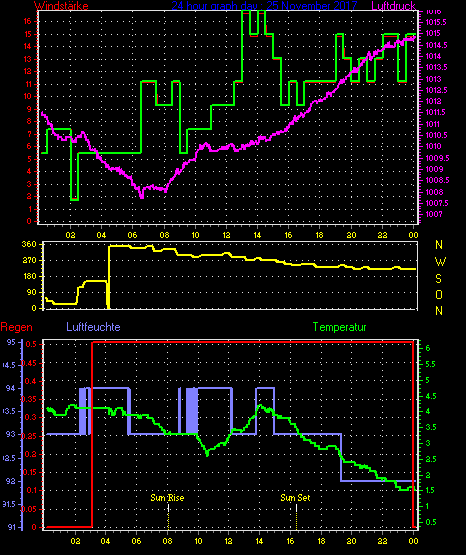Select the 4.5 value on temperature axis

click(x=430, y=396)
